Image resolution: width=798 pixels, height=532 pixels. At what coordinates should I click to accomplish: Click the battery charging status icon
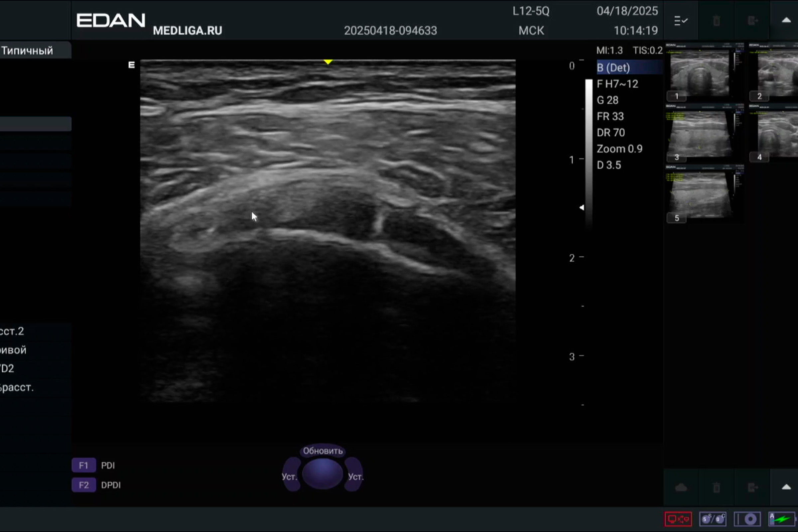coord(781,519)
